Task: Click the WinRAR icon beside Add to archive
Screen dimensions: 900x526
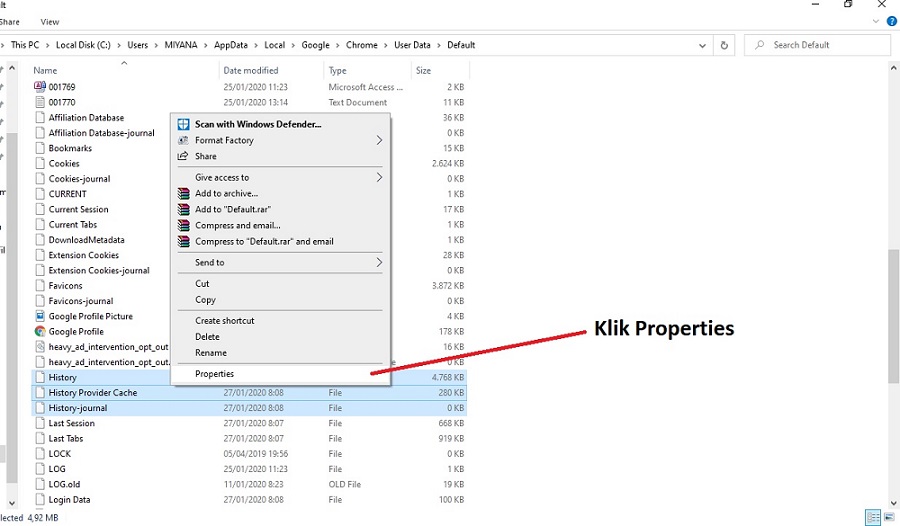Action: (183, 194)
